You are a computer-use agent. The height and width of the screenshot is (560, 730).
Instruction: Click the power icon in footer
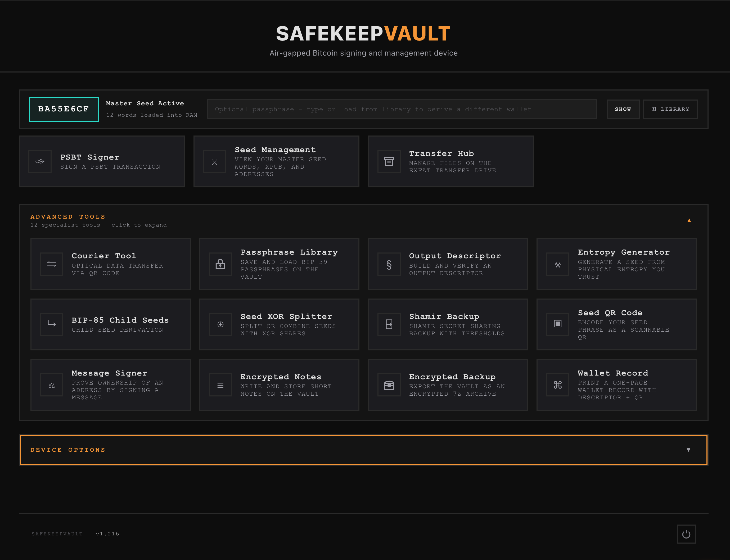686,534
